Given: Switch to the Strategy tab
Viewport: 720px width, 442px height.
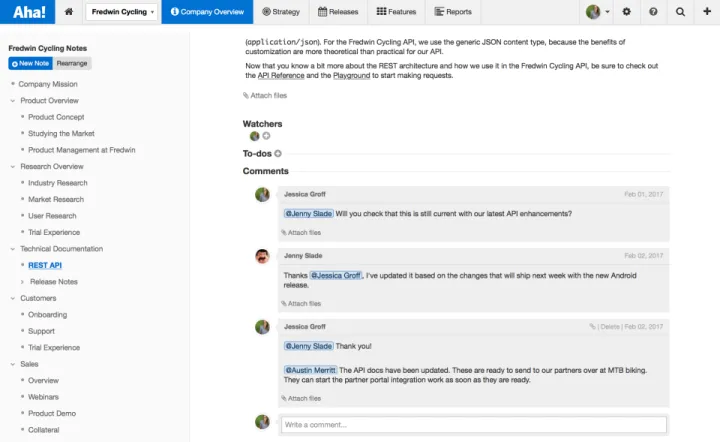Looking at the screenshot, I should [281, 12].
